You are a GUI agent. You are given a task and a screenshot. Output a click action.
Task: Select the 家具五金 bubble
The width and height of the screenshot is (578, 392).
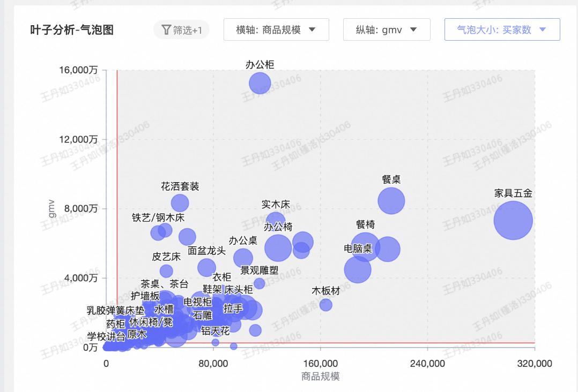click(513, 220)
